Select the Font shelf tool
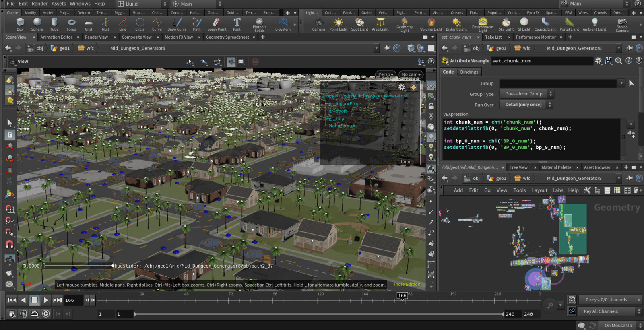The width and height of the screenshot is (644, 330). [237, 24]
